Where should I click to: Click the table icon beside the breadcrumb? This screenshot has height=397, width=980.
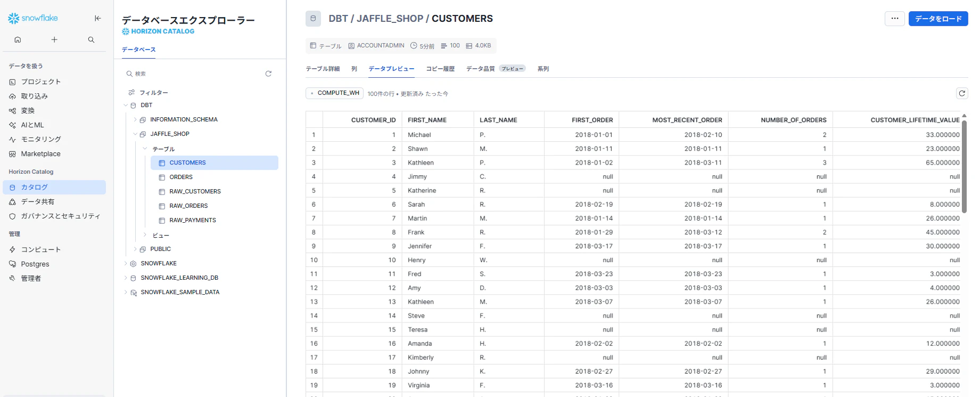[x=313, y=19]
